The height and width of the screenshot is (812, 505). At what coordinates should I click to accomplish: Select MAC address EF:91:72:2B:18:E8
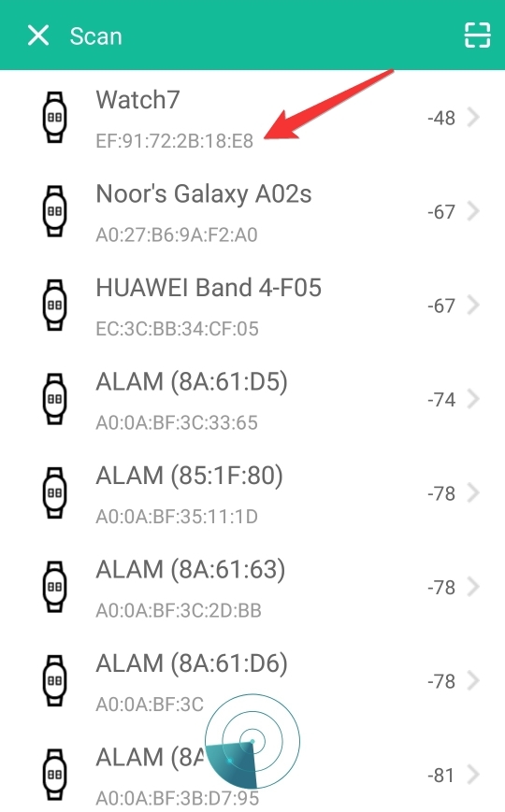point(175,141)
